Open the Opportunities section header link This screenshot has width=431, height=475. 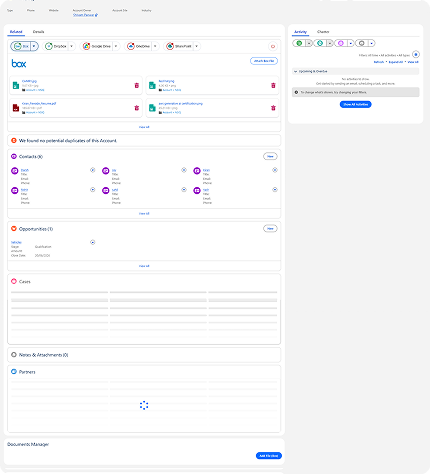pos(36,229)
